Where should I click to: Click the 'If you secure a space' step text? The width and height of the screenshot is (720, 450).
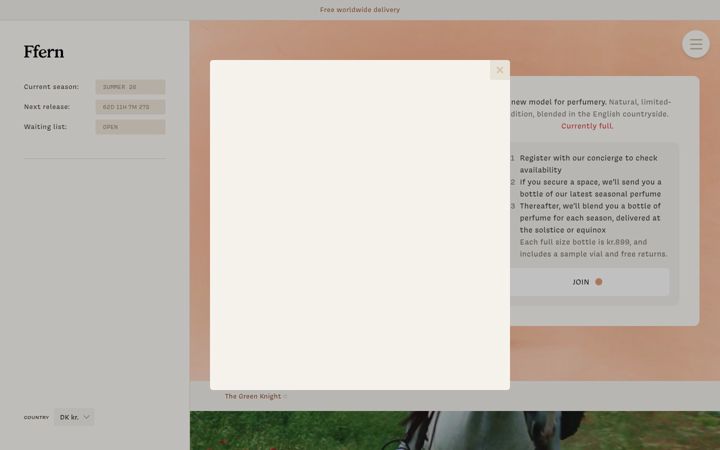click(x=591, y=188)
